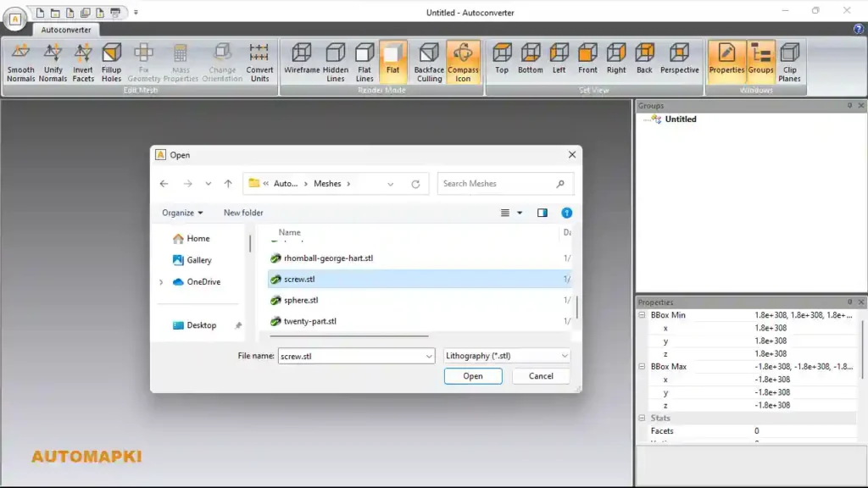Screen dimensions: 868x488
Task: Open the Autoconverter ribbon tab
Action: [66, 30]
